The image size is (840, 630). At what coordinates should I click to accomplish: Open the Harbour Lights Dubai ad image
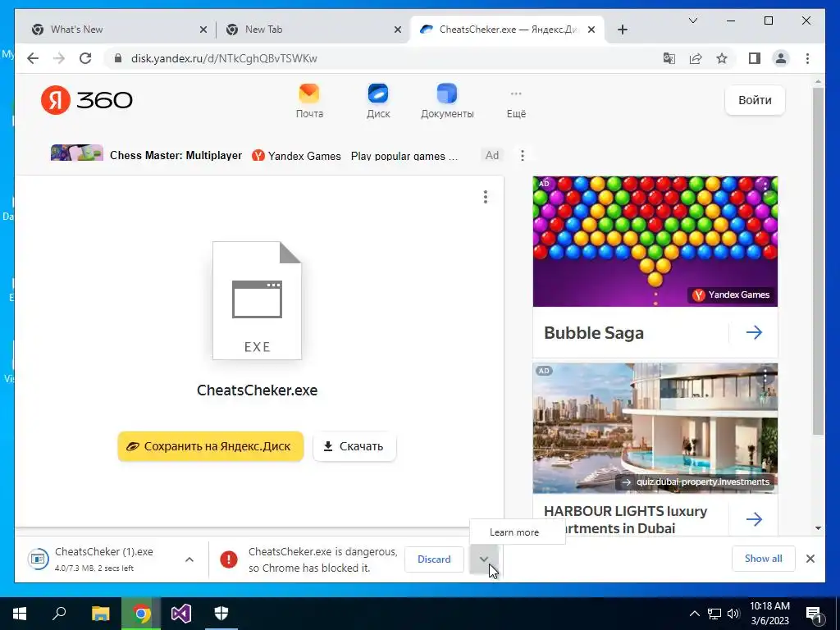click(x=655, y=428)
